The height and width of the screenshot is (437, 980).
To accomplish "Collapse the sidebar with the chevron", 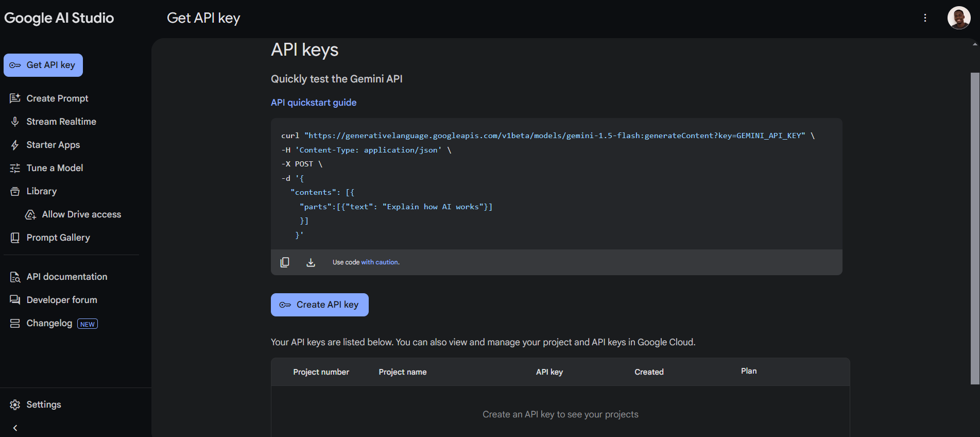I will pyautogui.click(x=15, y=428).
